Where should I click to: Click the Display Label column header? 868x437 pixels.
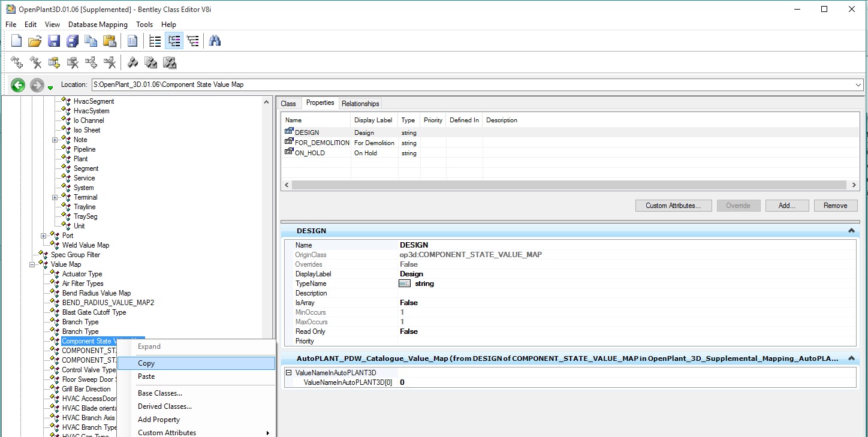374,120
